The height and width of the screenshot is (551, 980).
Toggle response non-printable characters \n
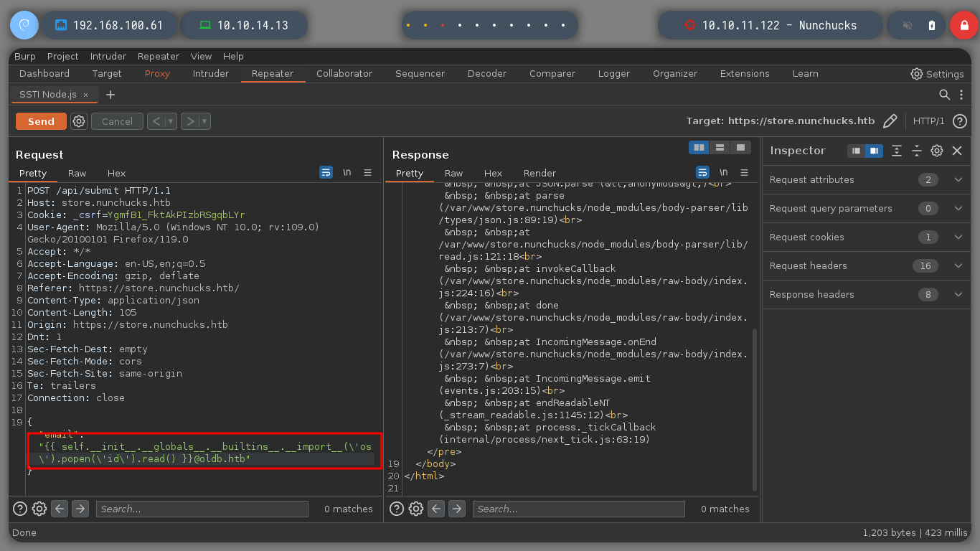point(724,172)
